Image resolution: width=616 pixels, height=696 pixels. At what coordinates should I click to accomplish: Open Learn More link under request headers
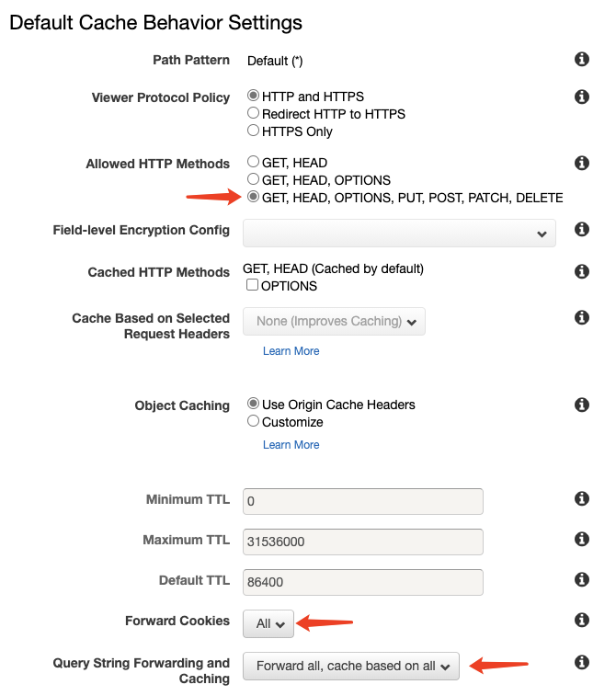[291, 351]
